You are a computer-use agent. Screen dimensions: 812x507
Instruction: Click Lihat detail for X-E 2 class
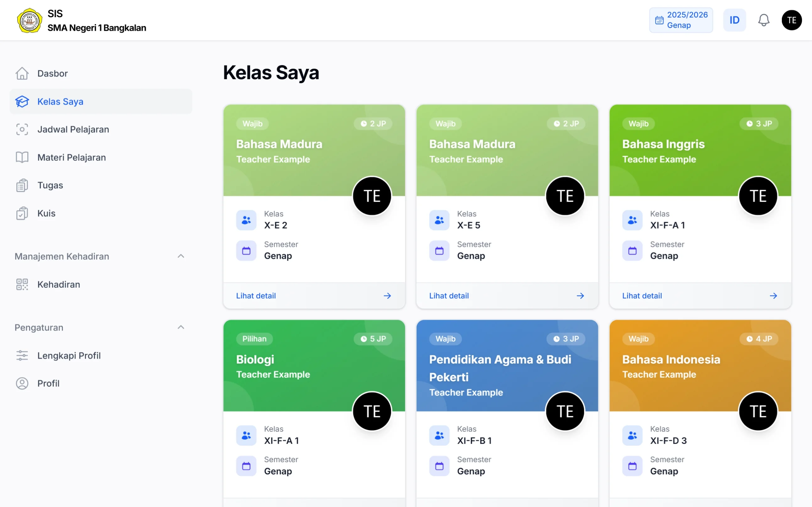click(x=256, y=296)
